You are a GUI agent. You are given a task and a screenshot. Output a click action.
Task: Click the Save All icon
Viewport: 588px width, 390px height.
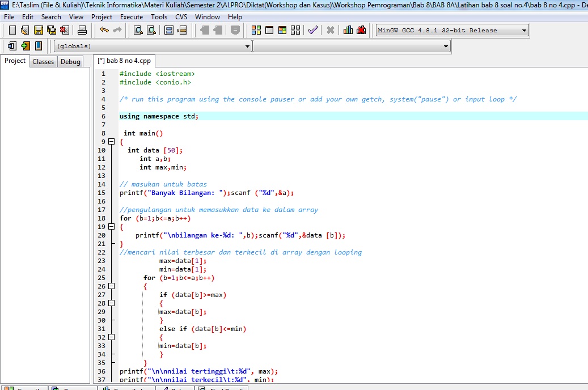[52, 30]
